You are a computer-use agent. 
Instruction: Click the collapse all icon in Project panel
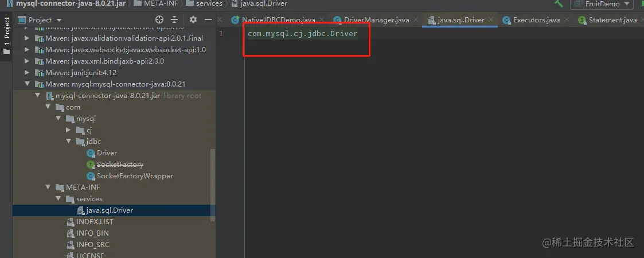pyautogui.click(x=174, y=19)
